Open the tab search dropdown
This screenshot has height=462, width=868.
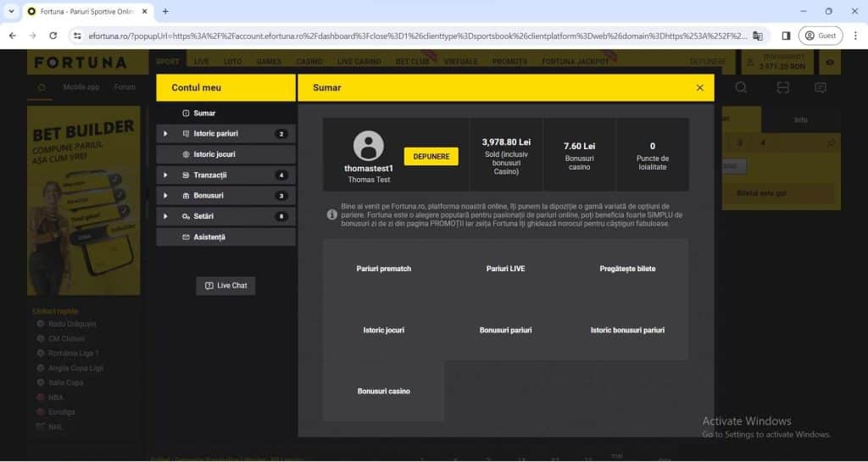(11, 11)
